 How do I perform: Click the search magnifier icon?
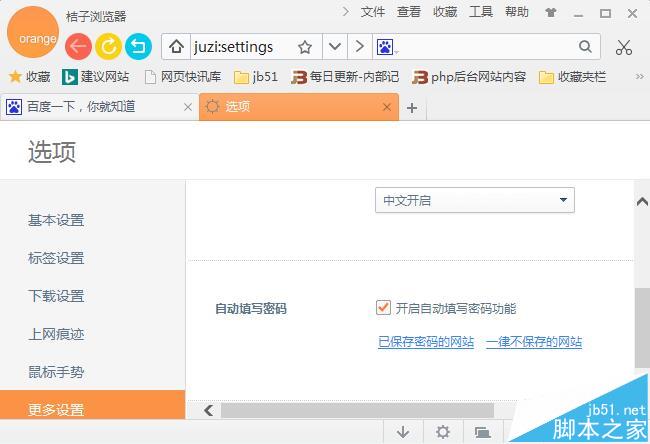coord(585,46)
